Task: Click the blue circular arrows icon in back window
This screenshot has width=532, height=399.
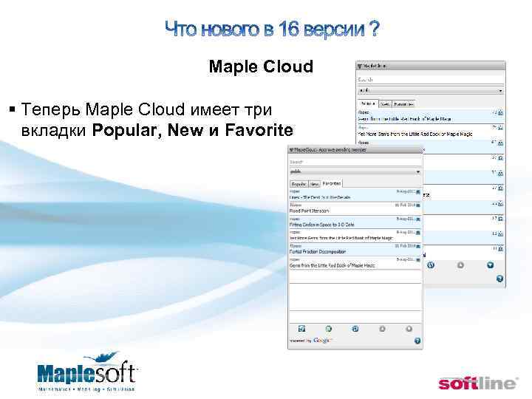Action: click(431, 265)
